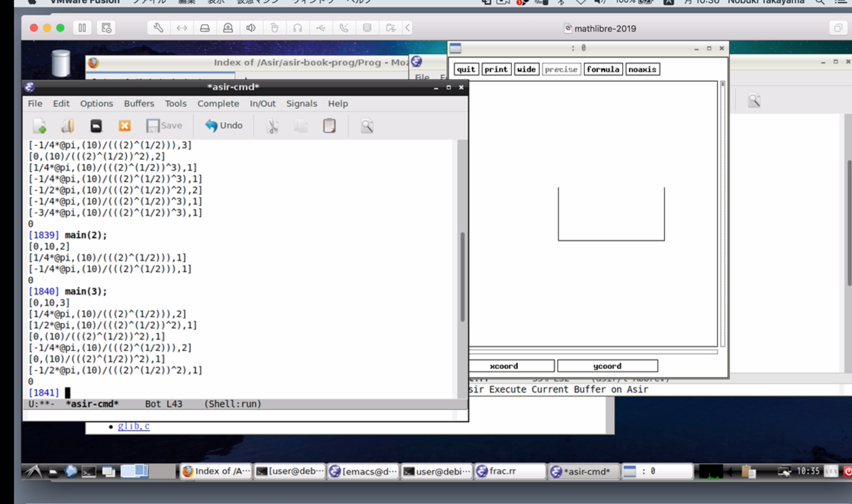Click the VMware snapshot icon
The image size is (852, 504).
coord(106,28)
